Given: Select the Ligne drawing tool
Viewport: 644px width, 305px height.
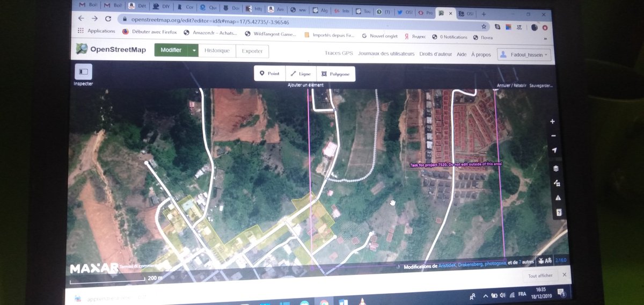Looking at the screenshot, I should pyautogui.click(x=301, y=74).
